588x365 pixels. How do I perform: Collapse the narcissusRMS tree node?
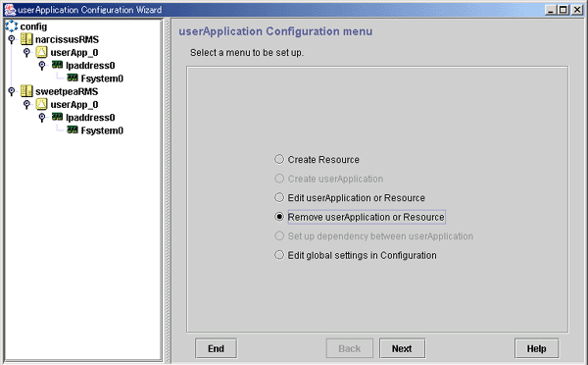[11, 39]
